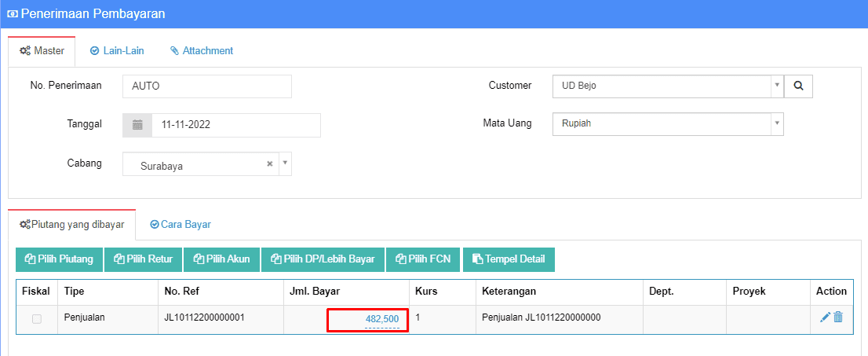Image resolution: width=868 pixels, height=356 pixels.
Task: Click the Pilih Akun button
Action: [221, 259]
